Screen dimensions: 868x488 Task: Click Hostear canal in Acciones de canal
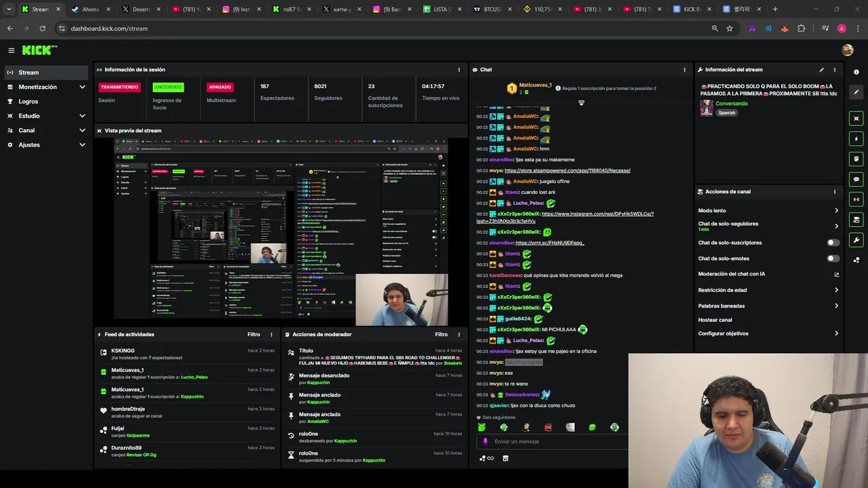pos(715,320)
